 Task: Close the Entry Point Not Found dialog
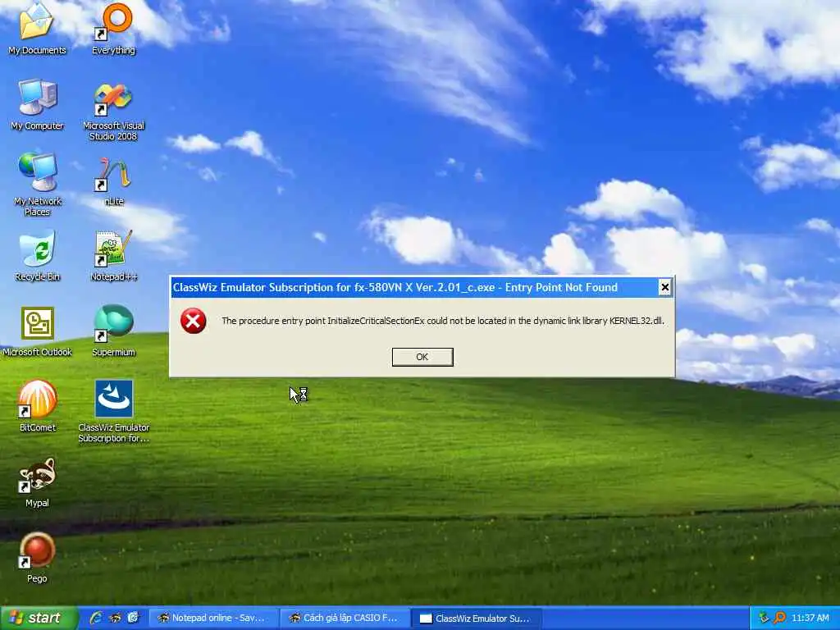click(664, 288)
